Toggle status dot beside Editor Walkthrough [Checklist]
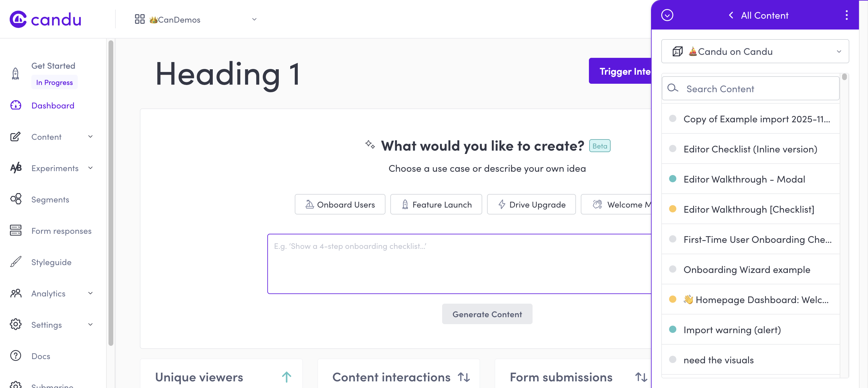 point(673,209)
